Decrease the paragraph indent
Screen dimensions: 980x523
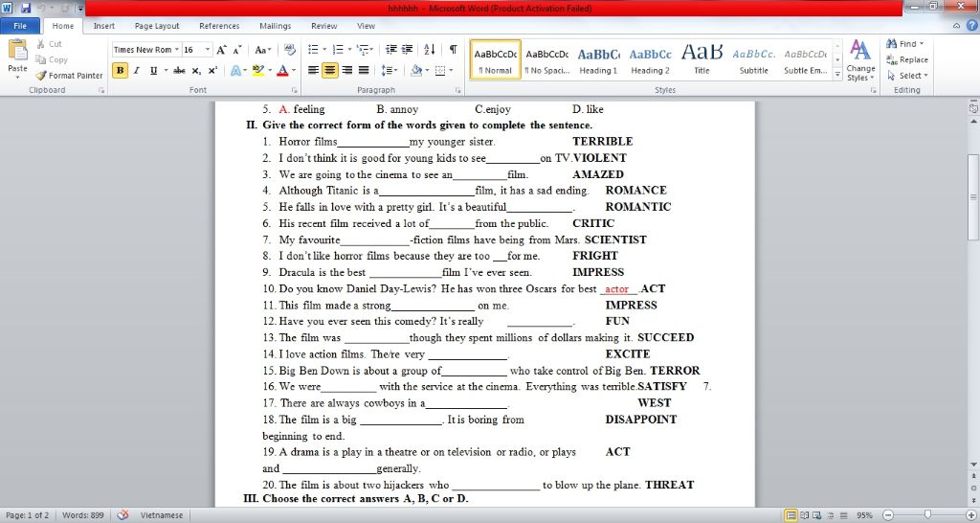(x=391, y=50)
